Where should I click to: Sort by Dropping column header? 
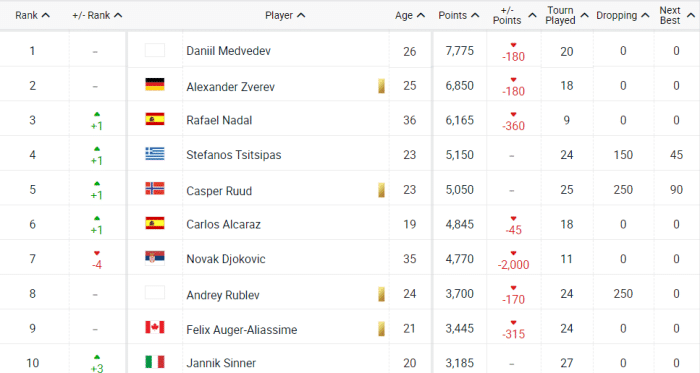(x=622, y=15)
